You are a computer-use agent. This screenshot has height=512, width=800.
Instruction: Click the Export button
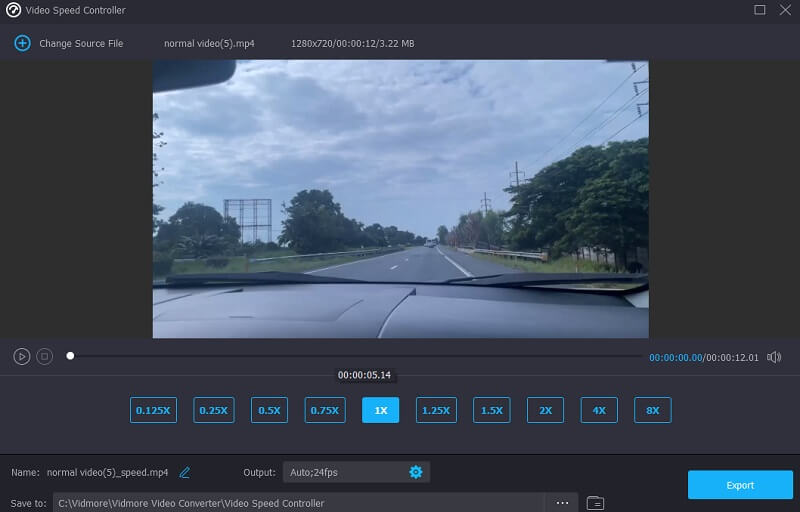click(x=740, y=485)
